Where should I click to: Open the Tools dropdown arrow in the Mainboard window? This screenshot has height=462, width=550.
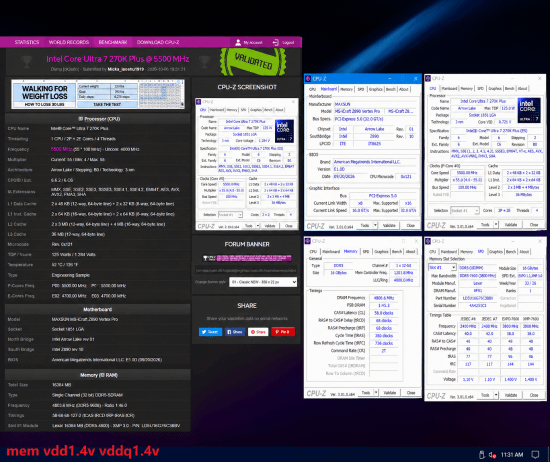click(375, 225)
